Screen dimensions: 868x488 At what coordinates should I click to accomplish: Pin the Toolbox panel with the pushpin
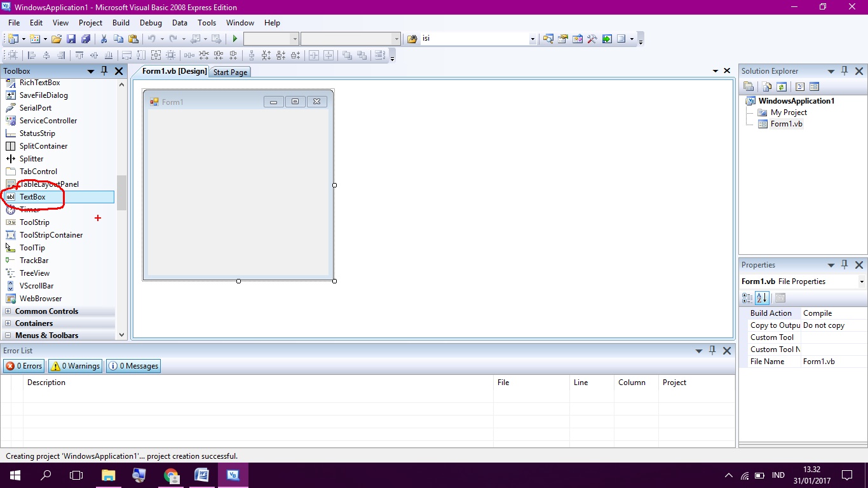[x=104, y=71]
